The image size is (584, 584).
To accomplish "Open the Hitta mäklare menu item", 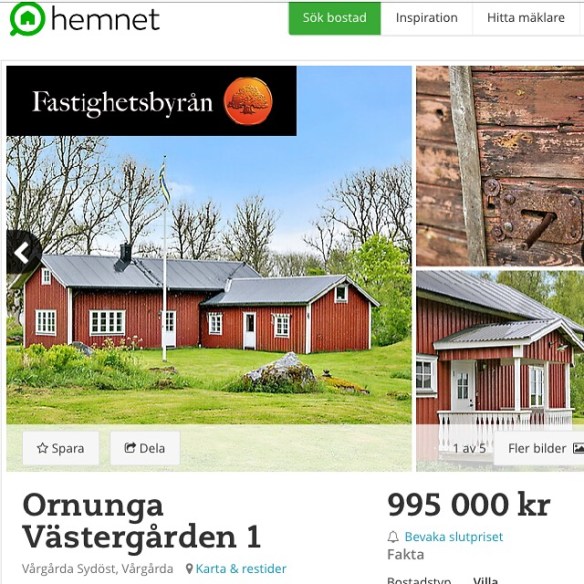I will coord(526,18).
